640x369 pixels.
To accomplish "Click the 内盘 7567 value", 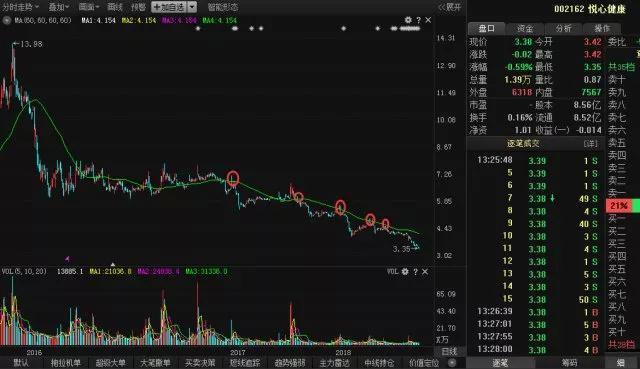I will pos(591,92).
